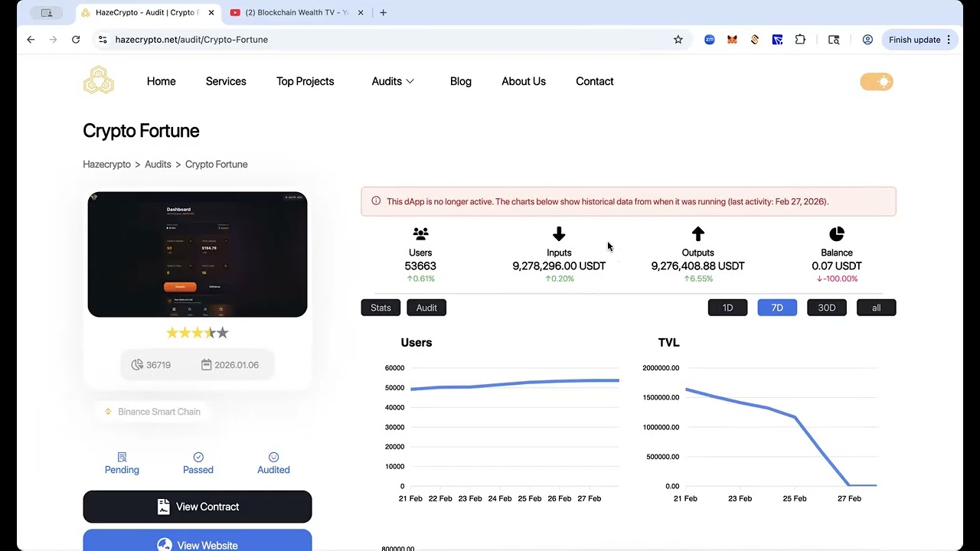Screen dimensions: 980x551
Task: Open a new browser tab with plus
Action: coord(384,12)
